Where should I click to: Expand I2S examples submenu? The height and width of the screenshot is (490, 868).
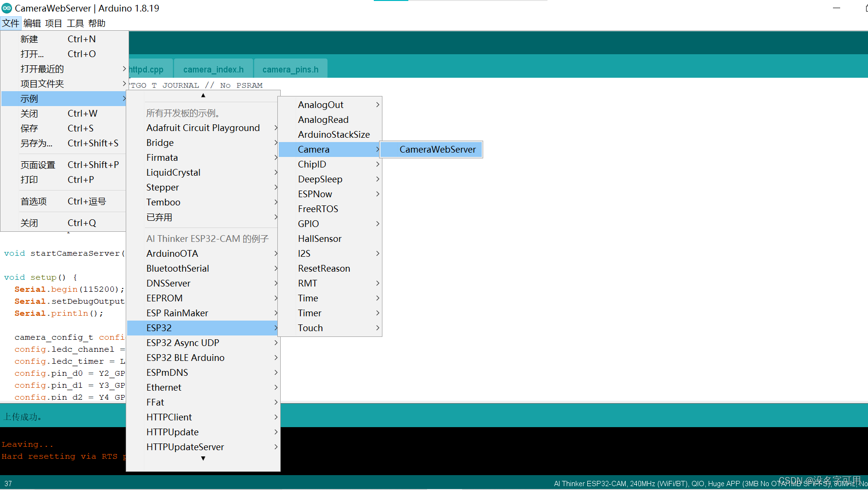[x=330, y=253]
